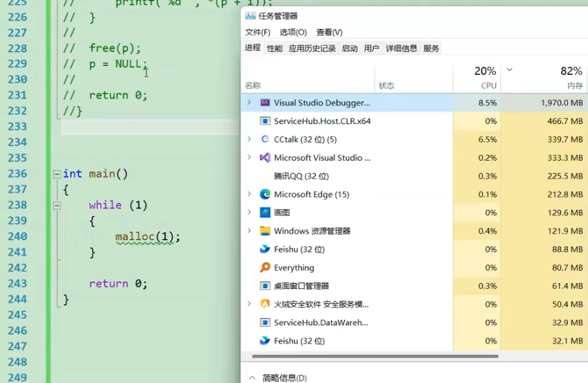Image resolution: width=588 pixels, height=383 pixels.
Task: Click the Feishu (32.1 MB) row icon
Action: pos(265,340)
